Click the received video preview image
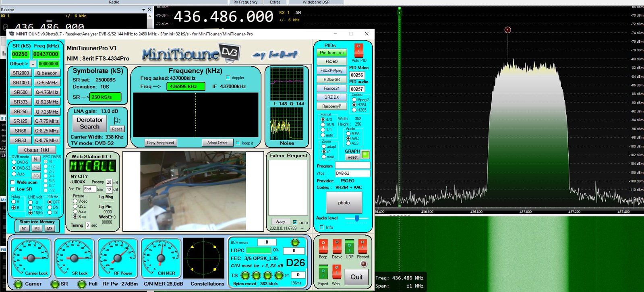The image size is (644, 292). [193, 191]
